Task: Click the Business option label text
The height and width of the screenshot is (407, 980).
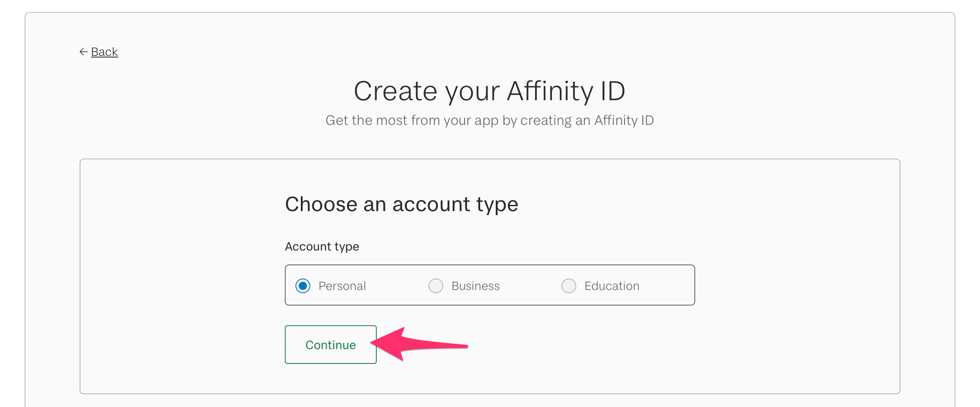Action: [475, 286]
